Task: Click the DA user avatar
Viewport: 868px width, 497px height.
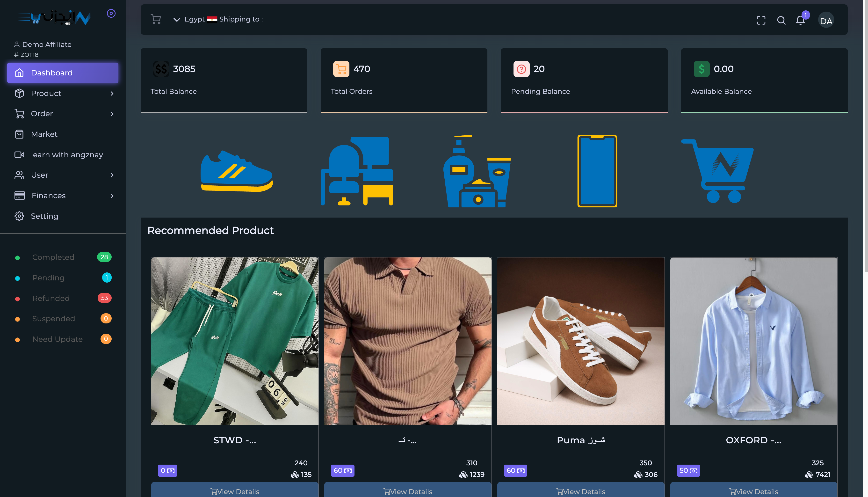Action: pos(826,21)
